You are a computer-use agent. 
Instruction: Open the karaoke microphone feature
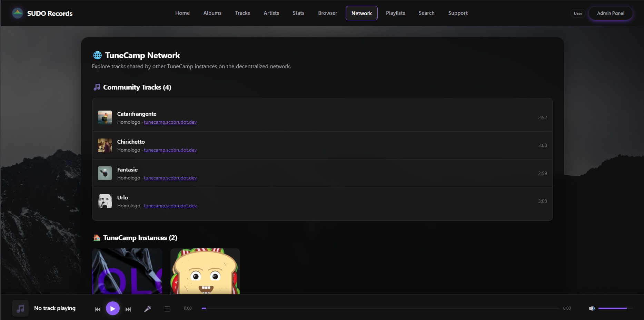148,309
